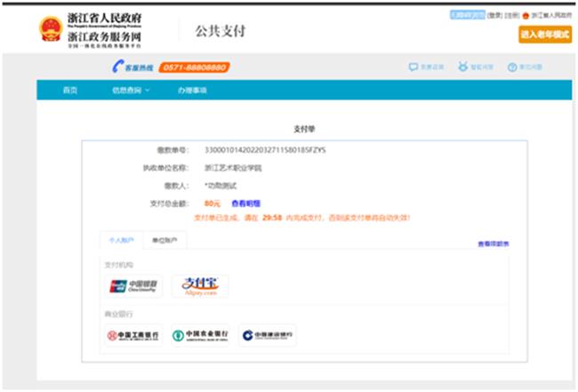Open 办理事项 in navigation bar
The height and width of the screenshot is (392, 578).
click(x=191, y=91)
